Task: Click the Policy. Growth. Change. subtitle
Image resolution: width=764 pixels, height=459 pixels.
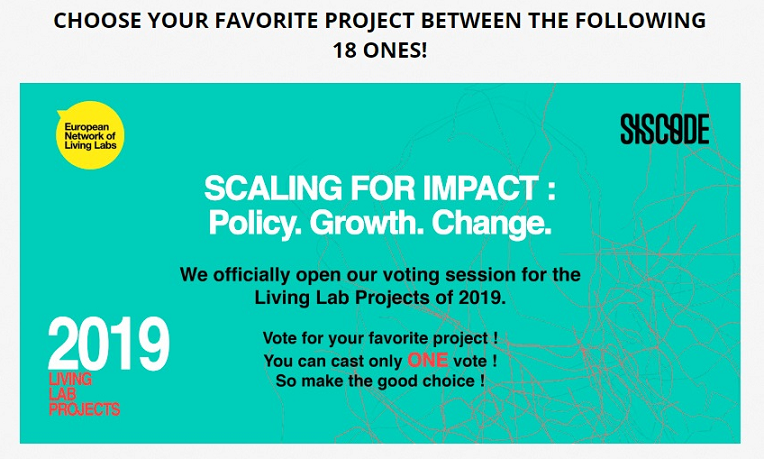Action: click(x=380, y=223)
